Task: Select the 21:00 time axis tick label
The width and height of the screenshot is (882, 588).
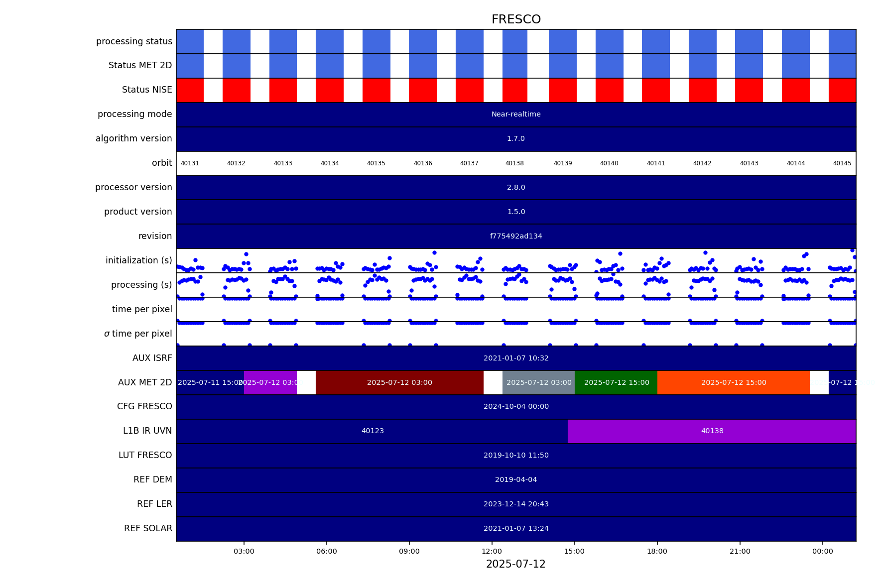Action: [x=740, y=551]
